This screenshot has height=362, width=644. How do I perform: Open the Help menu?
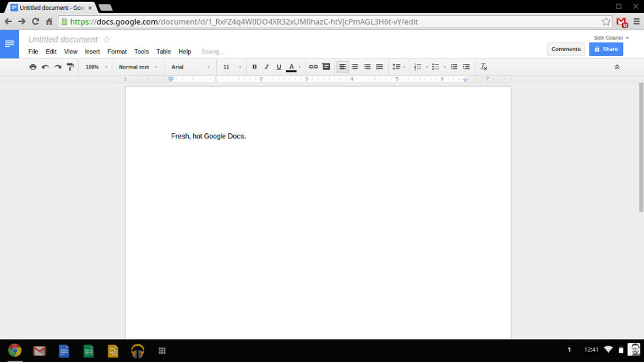[x=185, y=52]
